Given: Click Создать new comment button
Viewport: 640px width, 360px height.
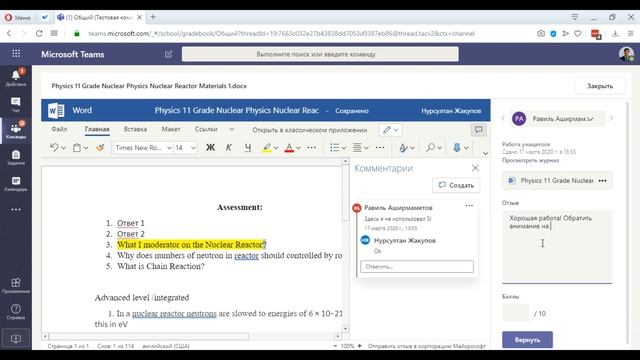Looking at the screenshot, I should 456,185.
